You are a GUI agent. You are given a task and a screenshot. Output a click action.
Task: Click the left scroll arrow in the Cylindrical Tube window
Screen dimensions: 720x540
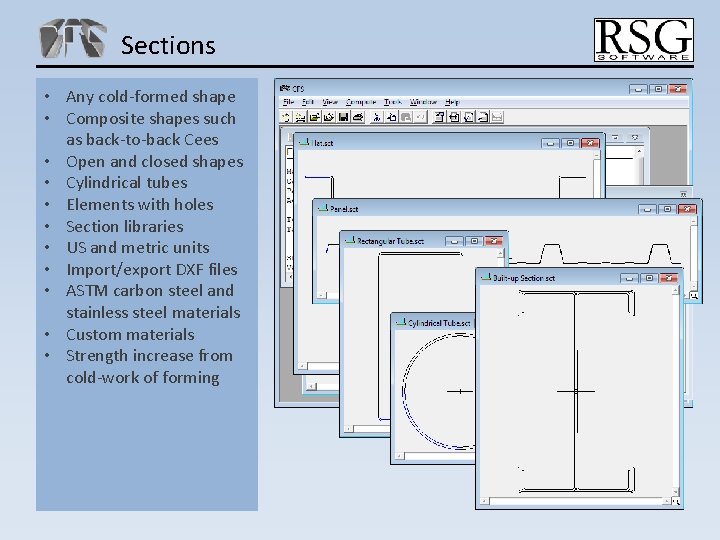tap(399, 456)
